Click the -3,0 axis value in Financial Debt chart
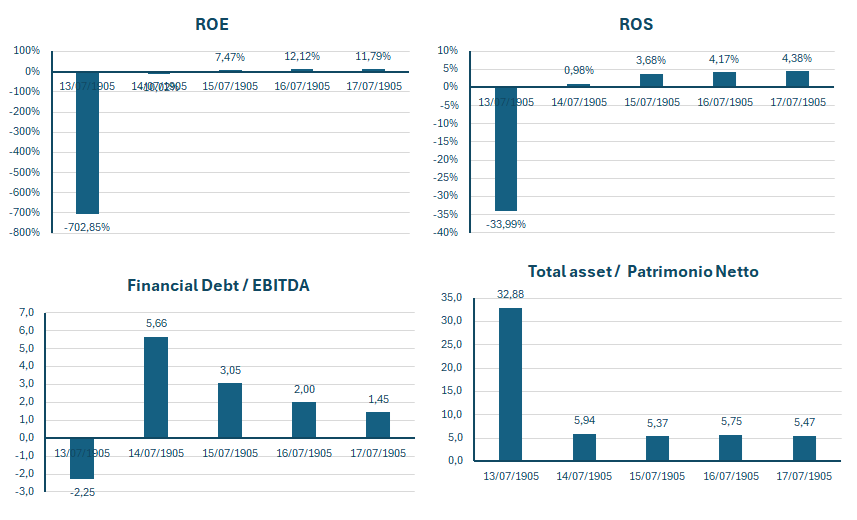 pos(25,492)
